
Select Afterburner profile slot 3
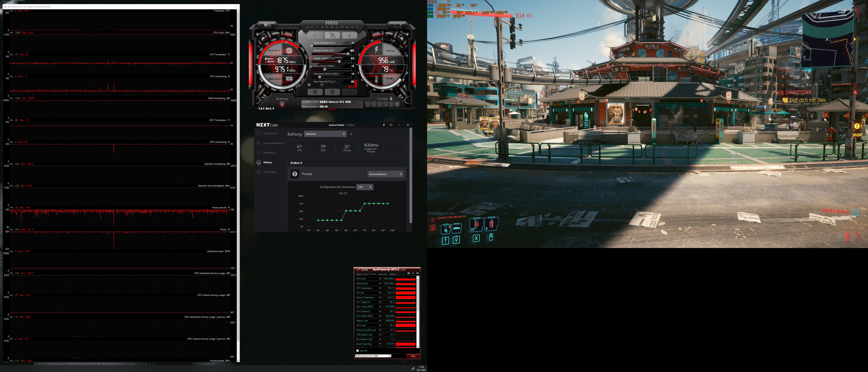click(380, 104)
